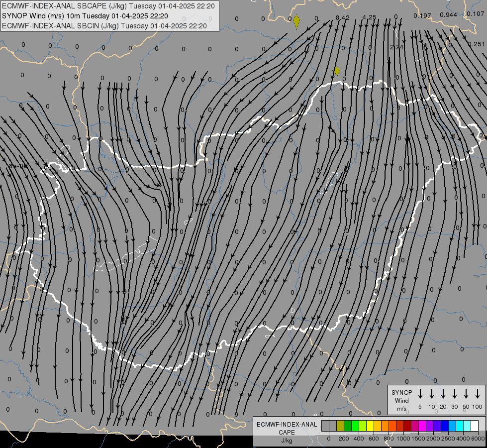The image size is (487, 448).
Task: Click the 50 label in wind legend
Action: (x=466, y=407)
